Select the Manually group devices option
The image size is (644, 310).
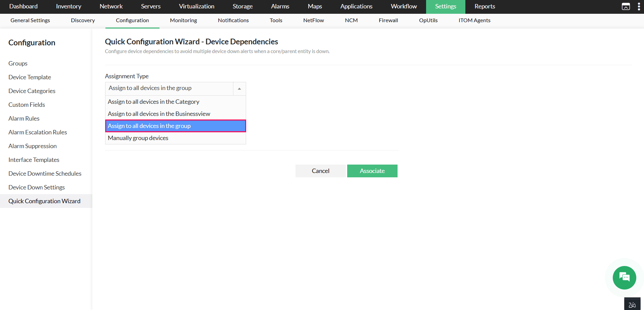click(138, 138)
